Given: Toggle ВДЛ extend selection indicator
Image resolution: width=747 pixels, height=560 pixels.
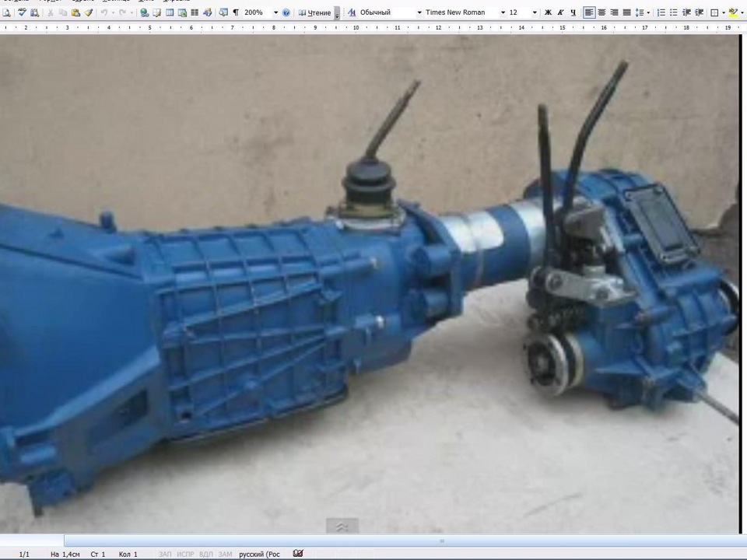Looking at the screenshot, I should (205, 555).
